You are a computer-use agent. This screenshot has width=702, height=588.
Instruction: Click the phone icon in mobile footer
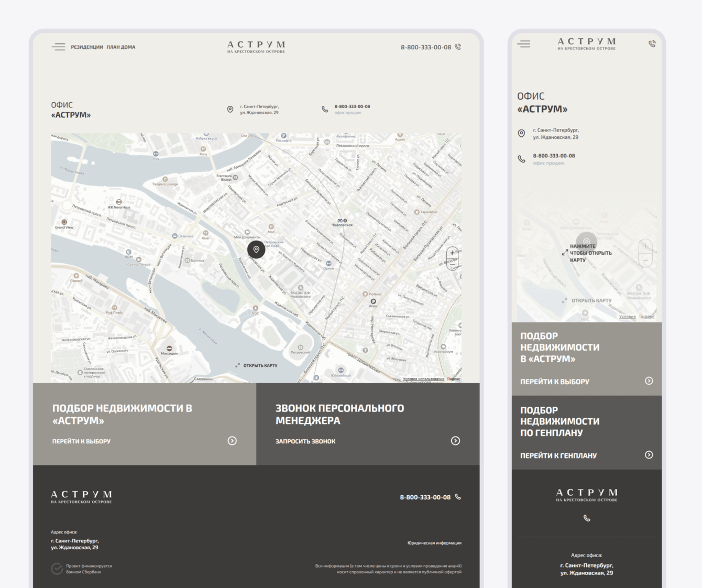(x=587, y=518)
